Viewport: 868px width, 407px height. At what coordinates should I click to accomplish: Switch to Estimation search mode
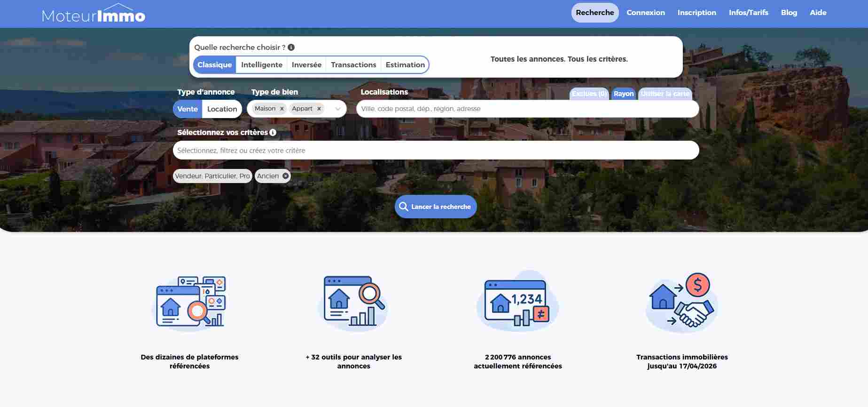point(405,65)
